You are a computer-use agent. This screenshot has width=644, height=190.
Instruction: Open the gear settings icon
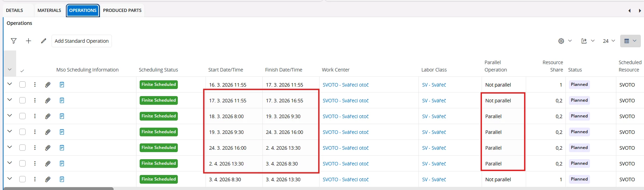pyautogui.click(x=561, y=41)
